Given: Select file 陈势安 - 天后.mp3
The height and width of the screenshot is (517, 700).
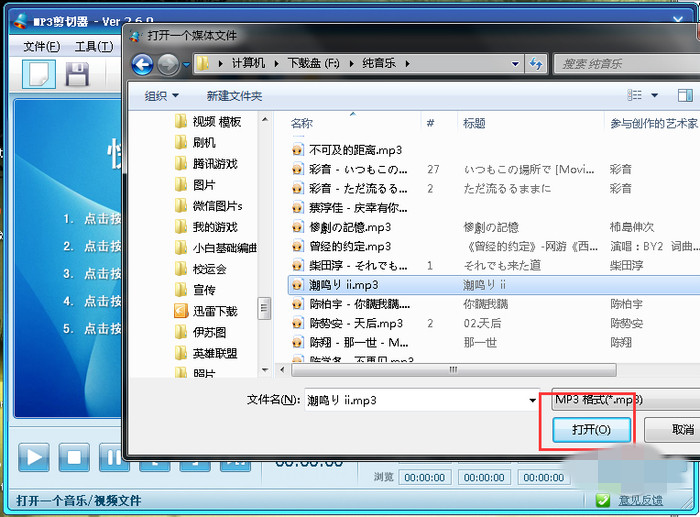Looking at the screenshot, I should click(347, 323).
